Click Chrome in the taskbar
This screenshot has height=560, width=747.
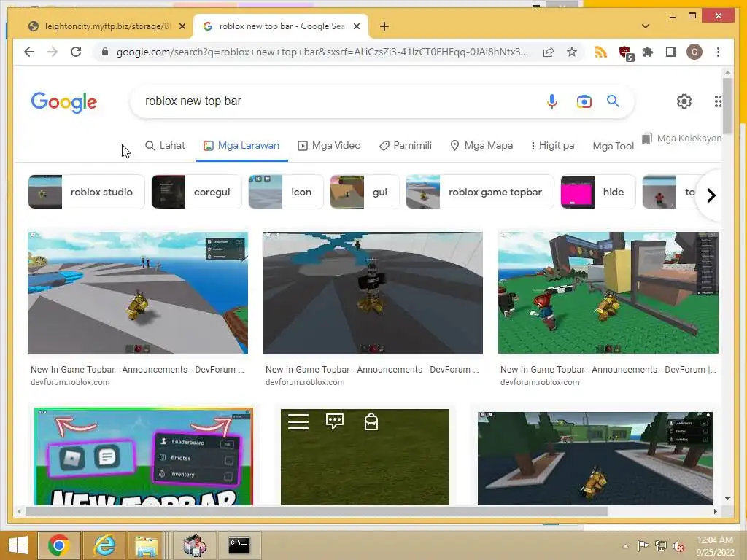tap(58, 545)
